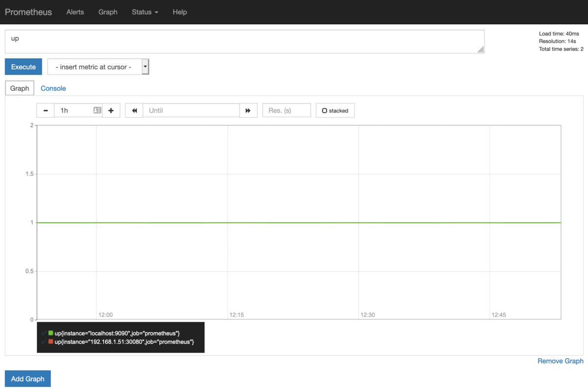The width and height of the screenshot is (588, 392).
Task: Click the 12:45 x-axis label
Action: tap(499, 315)
